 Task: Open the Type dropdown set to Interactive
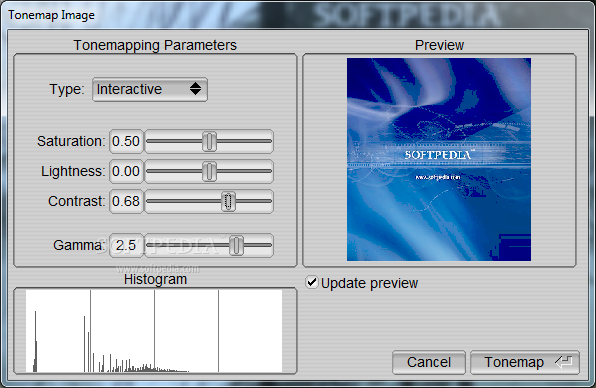pyautogui.click(x=150, y=90)
